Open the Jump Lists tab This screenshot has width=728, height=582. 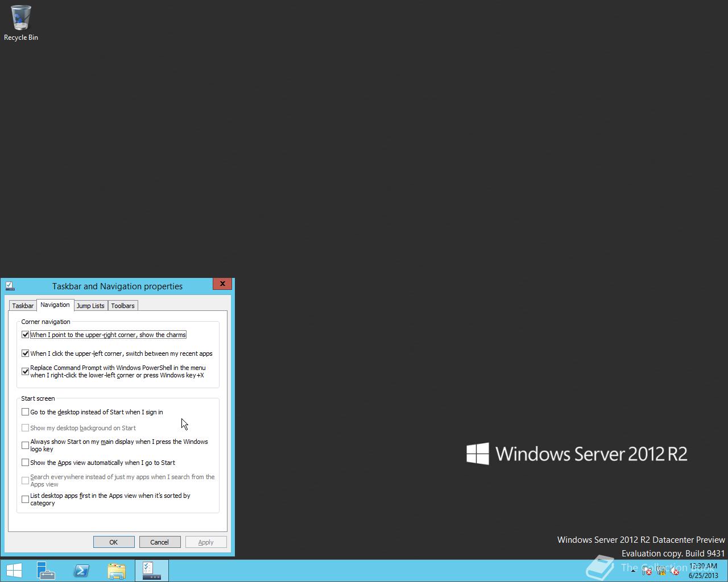[90, 306]
